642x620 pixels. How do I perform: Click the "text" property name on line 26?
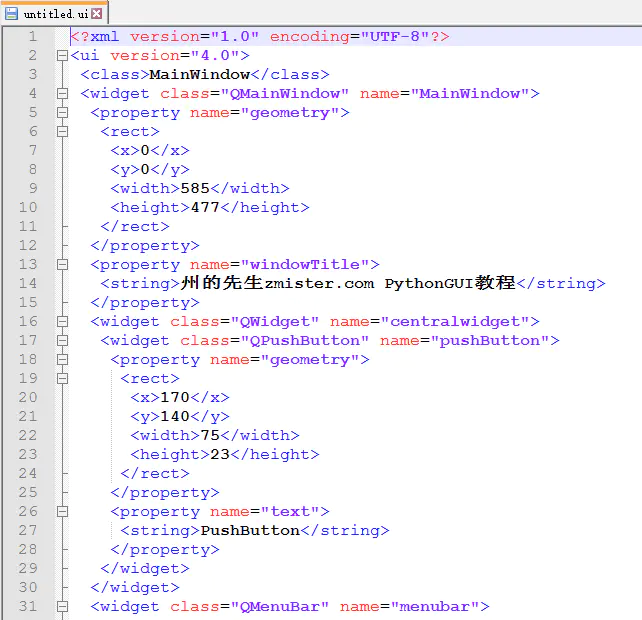(290, 511)
